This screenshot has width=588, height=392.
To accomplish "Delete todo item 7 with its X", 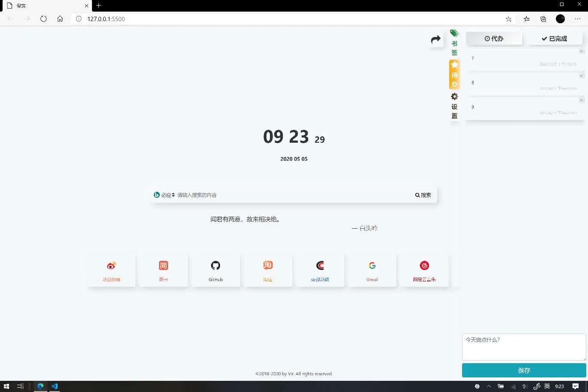I will pyautogui.click(x=581, y=51).
